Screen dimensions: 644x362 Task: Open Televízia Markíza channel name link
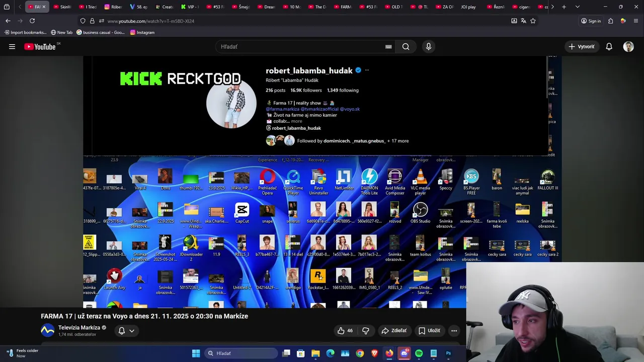79,328
